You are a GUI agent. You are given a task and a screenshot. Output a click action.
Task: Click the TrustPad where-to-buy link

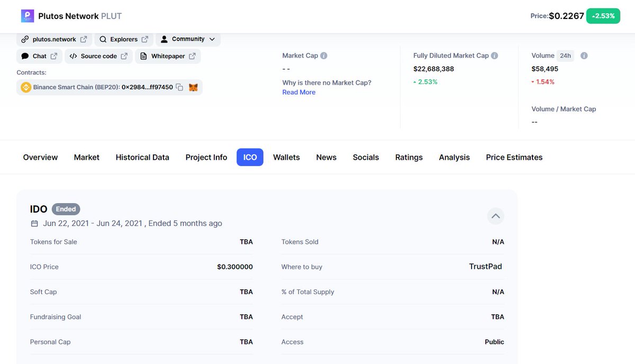[x=485, y=267]
